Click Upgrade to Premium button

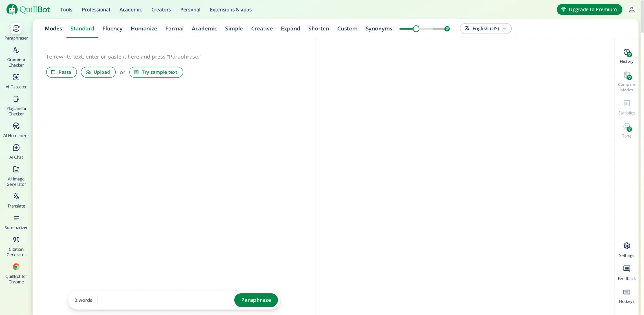coord(589,9)
